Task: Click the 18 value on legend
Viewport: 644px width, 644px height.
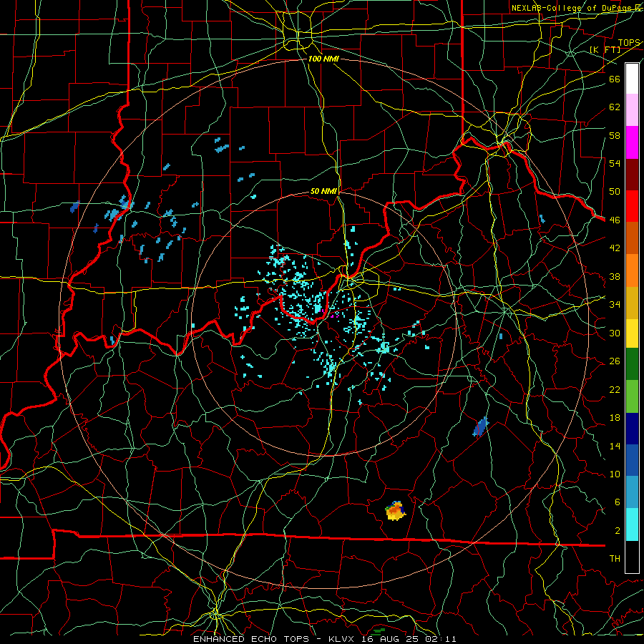Action: tap(615, 418)
